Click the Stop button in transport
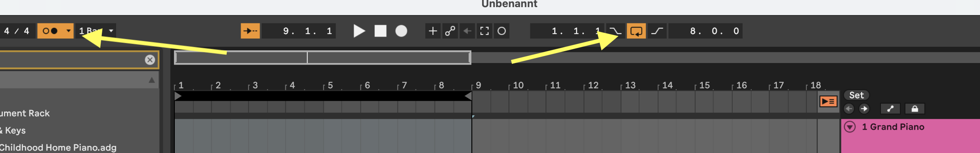Screen dimensions: 980x153 coord(380,31)
